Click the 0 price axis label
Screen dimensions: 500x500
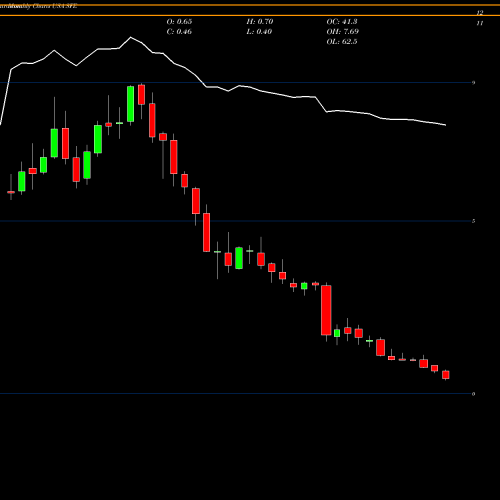click(473, 394)
